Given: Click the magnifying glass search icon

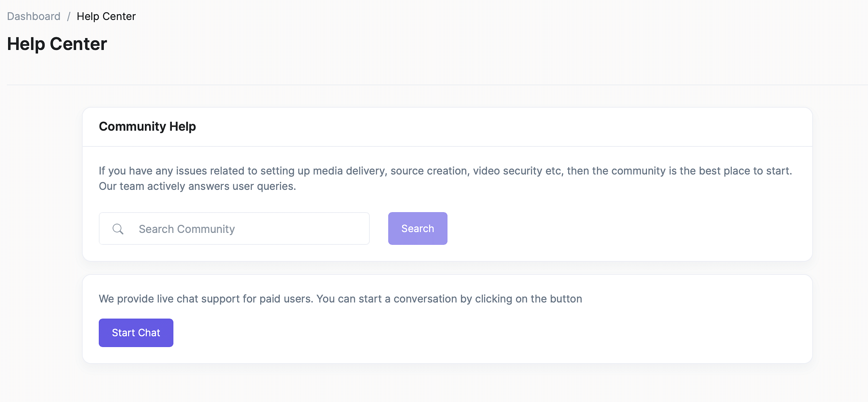Looking at the screenshot, I should point(118,229).
